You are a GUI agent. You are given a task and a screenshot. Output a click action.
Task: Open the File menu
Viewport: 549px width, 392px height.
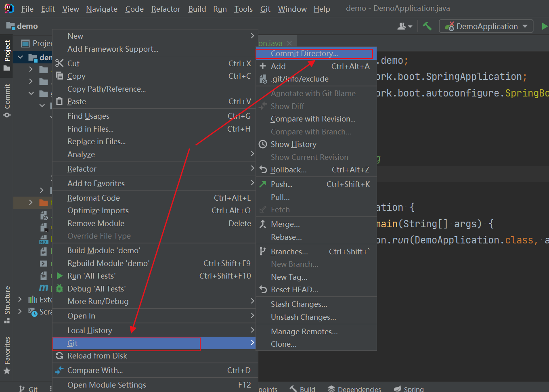27,9
